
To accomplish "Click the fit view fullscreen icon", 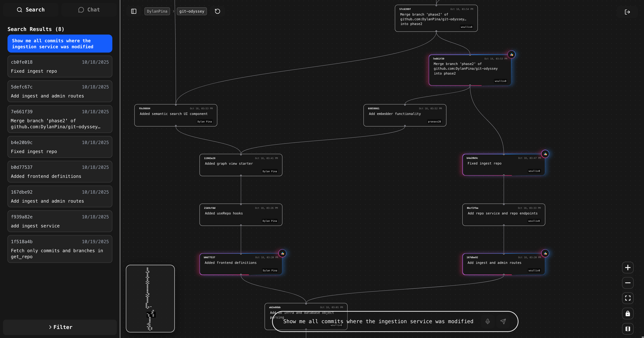I will tap(627, 298).
